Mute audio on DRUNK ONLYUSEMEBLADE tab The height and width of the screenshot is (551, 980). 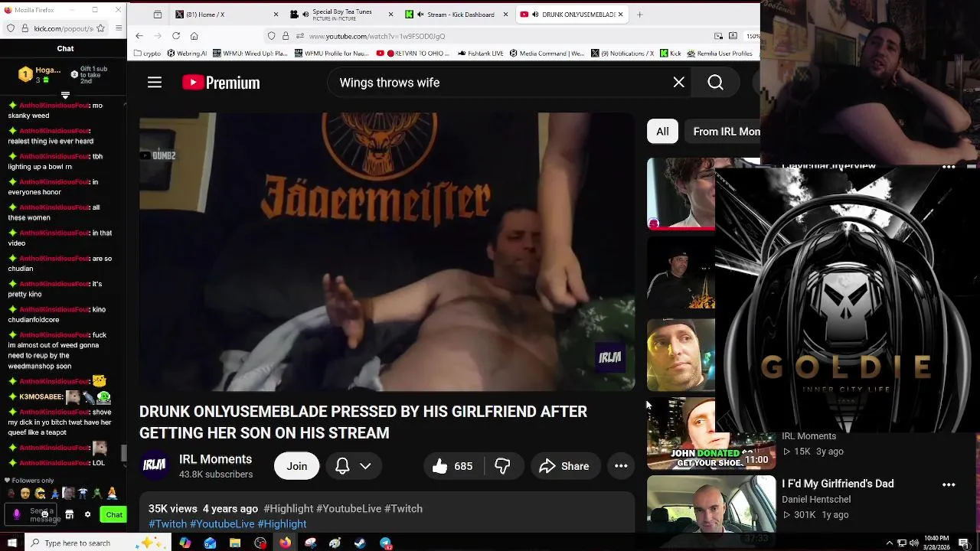[x=534, y=15]
